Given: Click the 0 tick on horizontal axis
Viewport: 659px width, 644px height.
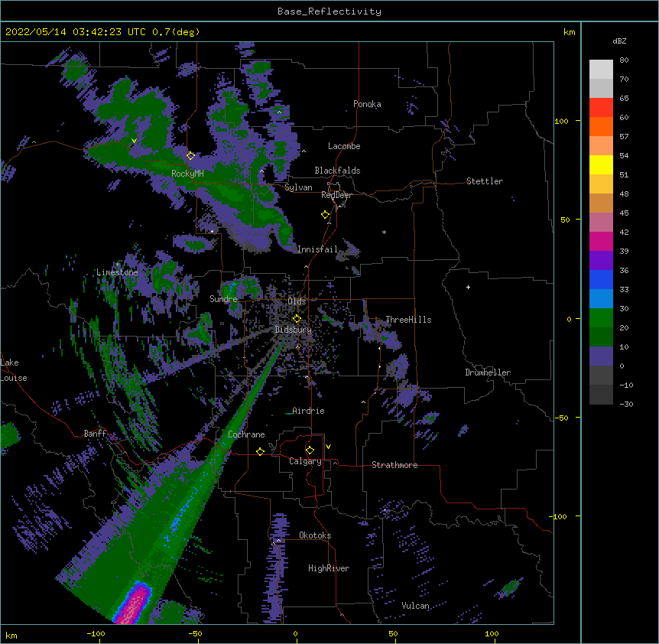Looking at the screenshot, I should point(295,633).
